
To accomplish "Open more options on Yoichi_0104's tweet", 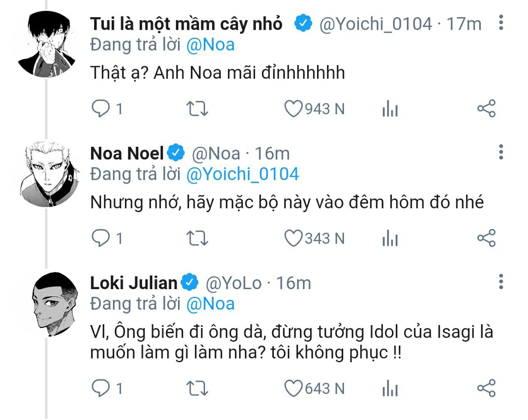I will coord(501,22).
